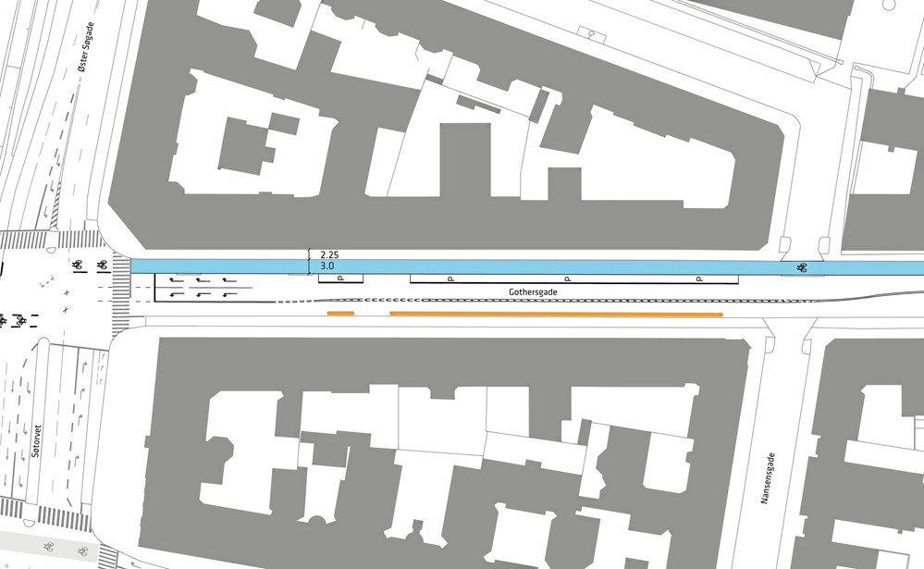Select the 3.0 cycle lane width text
Viewport: 924px width, 569px height.
tap(327, 266)
